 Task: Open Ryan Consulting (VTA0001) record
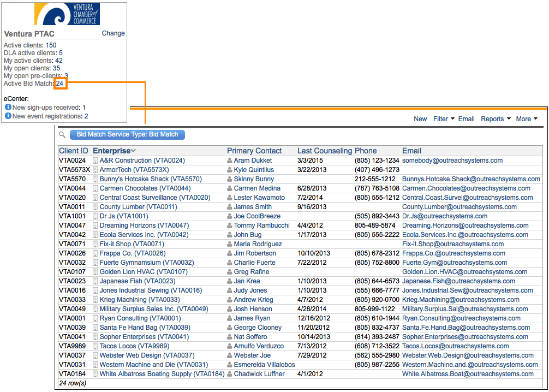coord(140,318)
